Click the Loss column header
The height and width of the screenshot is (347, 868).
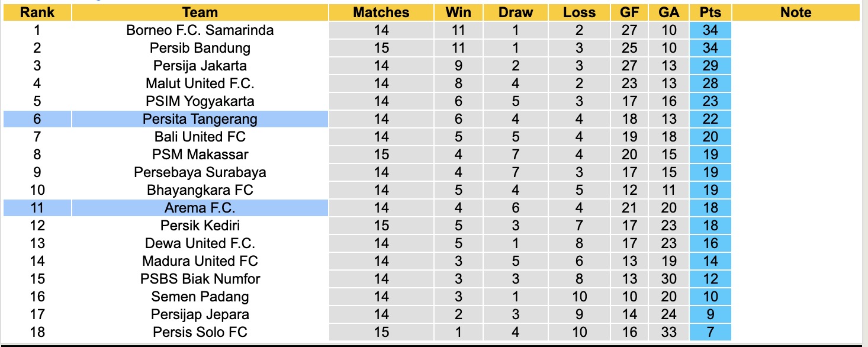[x=579, y=12]
